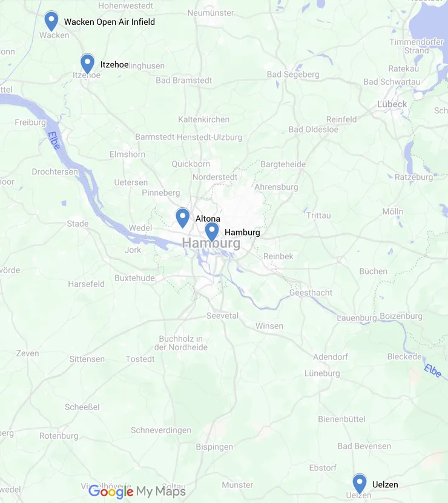
Task: Click the Wacken Open Air Infield label
Action: click(x=110, y=22)
